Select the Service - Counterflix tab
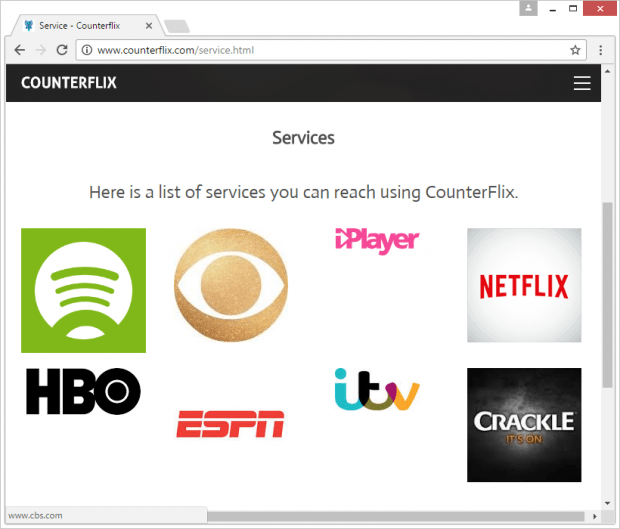 tap(87, 26)
